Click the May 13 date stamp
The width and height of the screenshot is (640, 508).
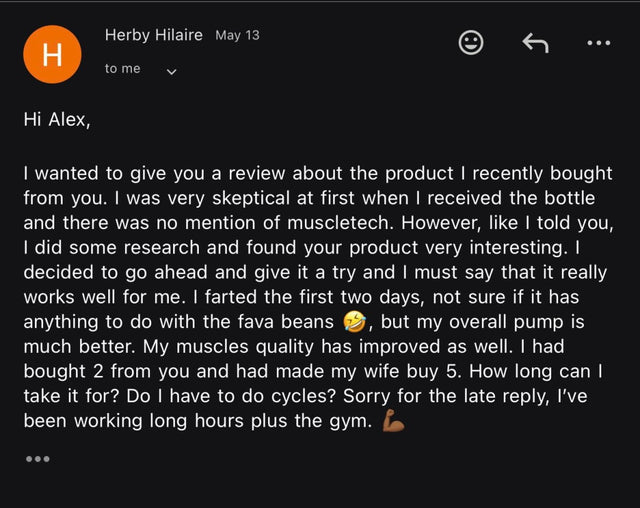237,35
